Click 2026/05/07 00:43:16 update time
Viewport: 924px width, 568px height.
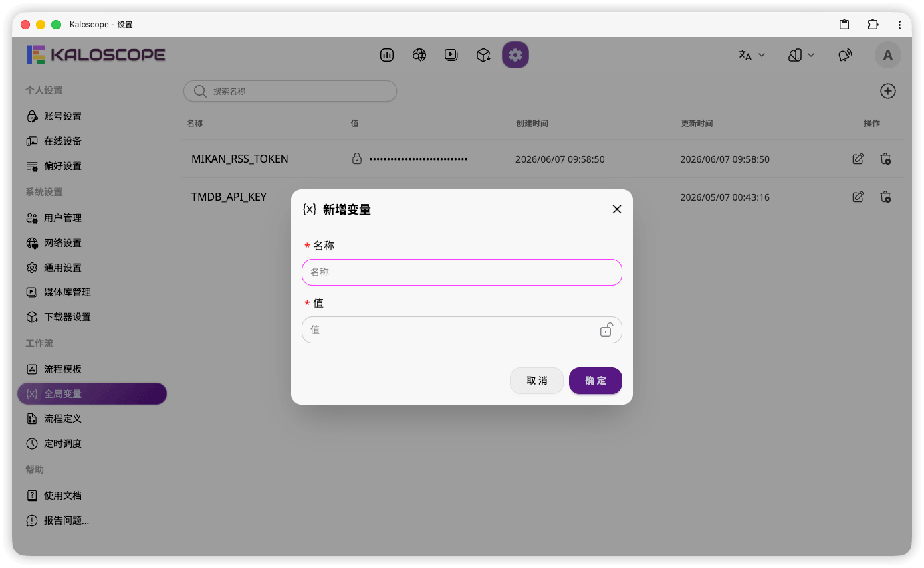click(x=725, y=197)
